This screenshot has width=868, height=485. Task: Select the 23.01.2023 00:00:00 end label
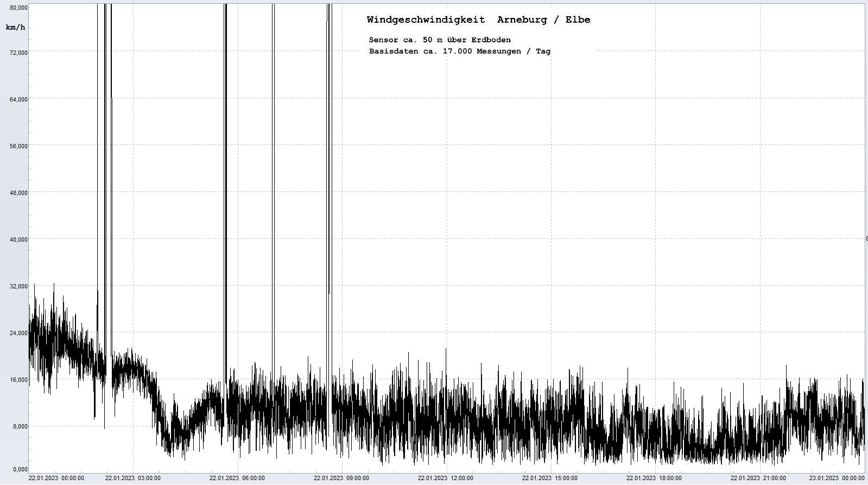[x=837, y=478]
